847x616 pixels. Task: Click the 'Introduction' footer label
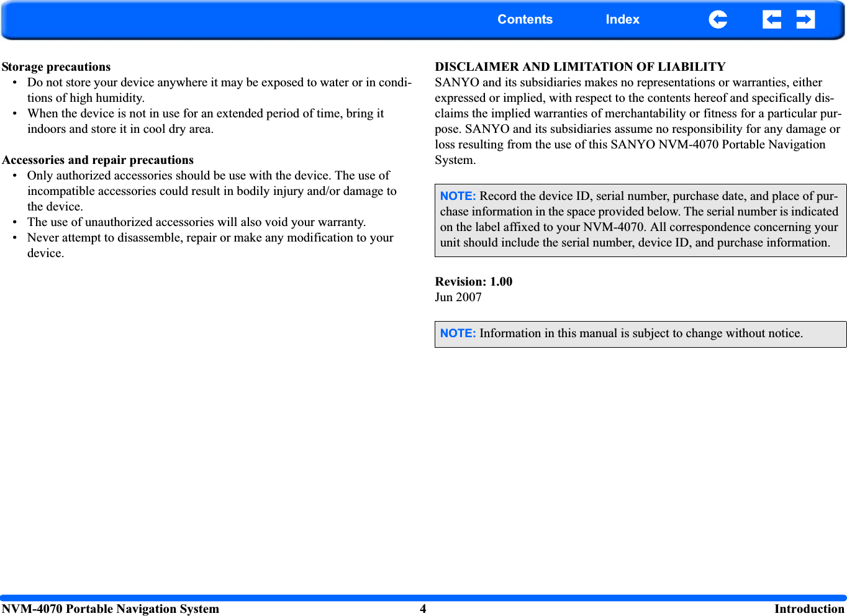coord(809,609)
